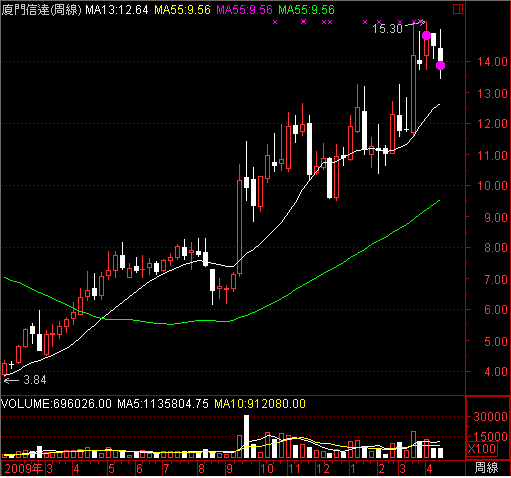511x478 pixels.
Task: Jump to month 1 on the time axis
Action: pos(353,469)
